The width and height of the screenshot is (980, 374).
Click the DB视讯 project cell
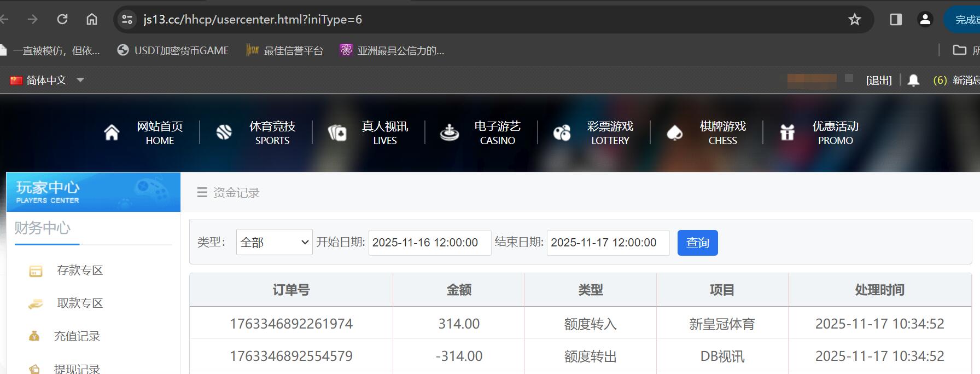[722, 356]
